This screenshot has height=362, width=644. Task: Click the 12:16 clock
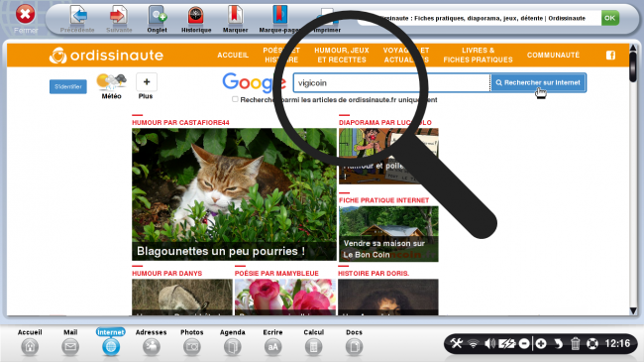click(x=617, y=343)
